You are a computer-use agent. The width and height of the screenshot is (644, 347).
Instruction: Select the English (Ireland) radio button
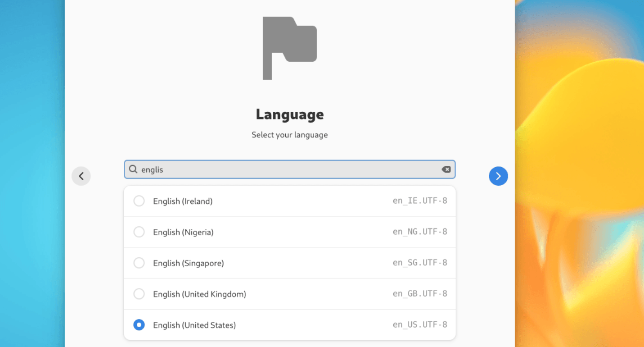click(x=139, y=201)
